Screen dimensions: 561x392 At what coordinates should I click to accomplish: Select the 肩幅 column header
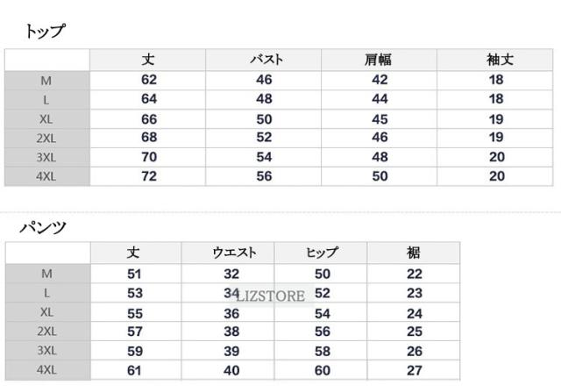[379, 61]
